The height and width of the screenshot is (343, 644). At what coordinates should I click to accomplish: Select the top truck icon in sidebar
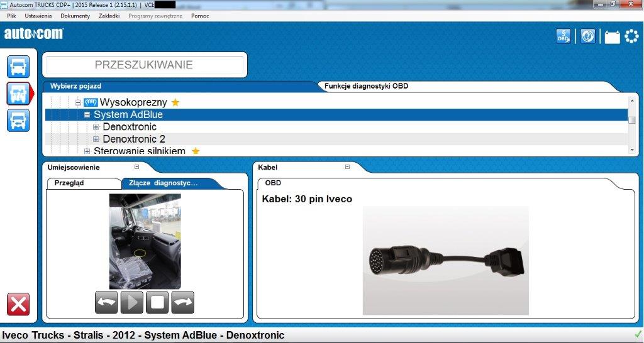tap(18, 67)
